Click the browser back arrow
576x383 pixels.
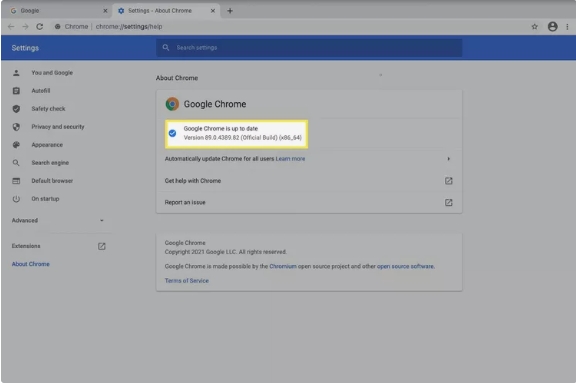(x=11, y=26)
